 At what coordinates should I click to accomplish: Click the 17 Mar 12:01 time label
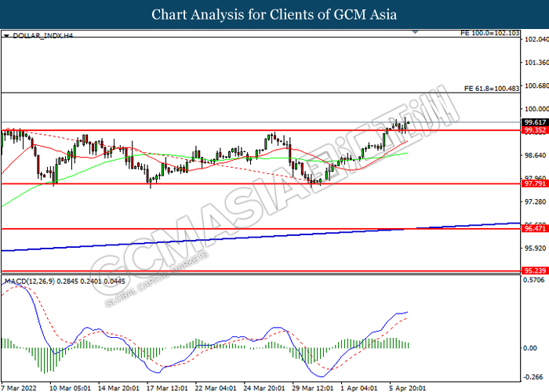pyautogui.click(x=167, y=388)
